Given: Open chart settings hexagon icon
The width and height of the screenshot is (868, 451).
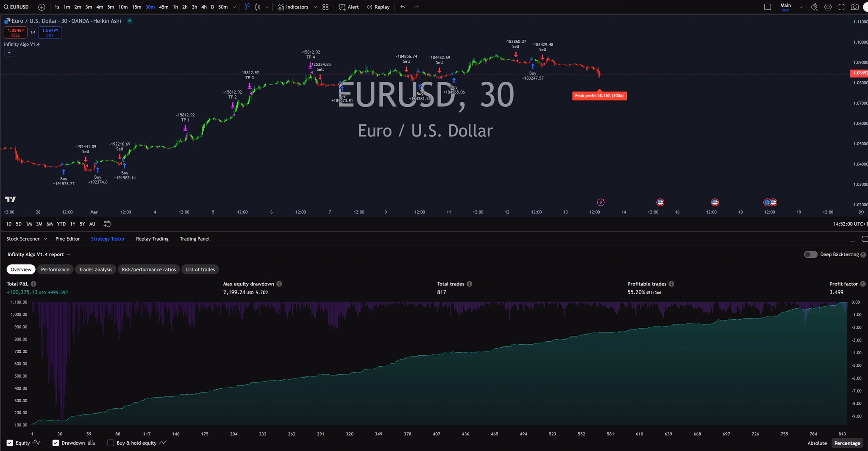Looking at the screenshot, I should tap(828, 7).
